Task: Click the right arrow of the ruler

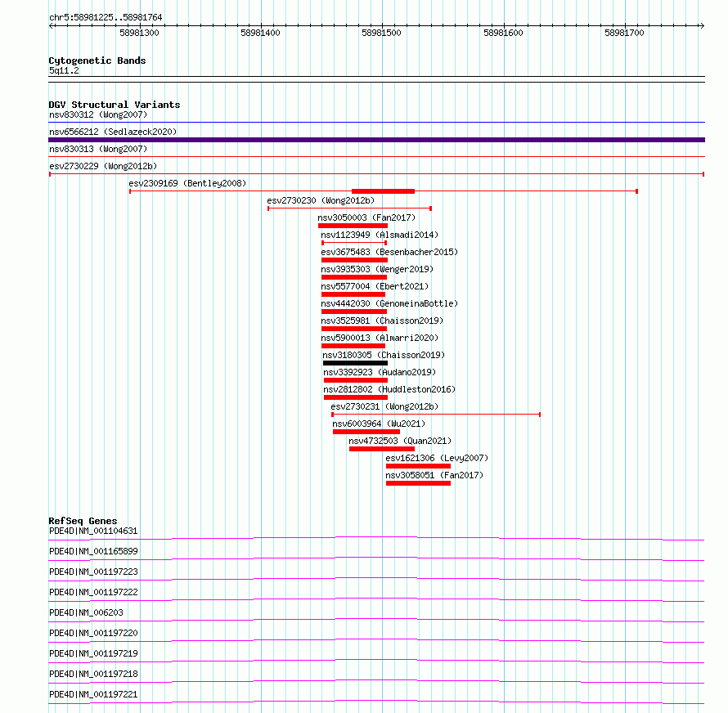Action: [x=702, y=25]
